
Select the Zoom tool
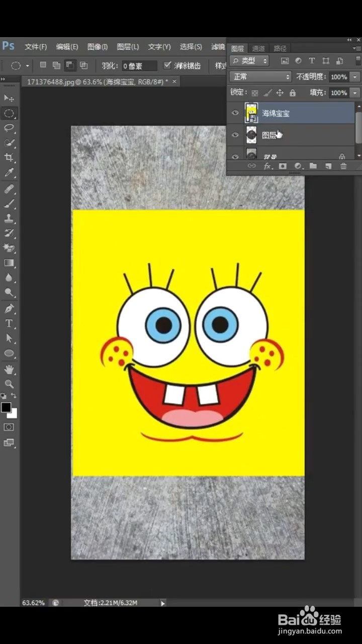[9, 384]
